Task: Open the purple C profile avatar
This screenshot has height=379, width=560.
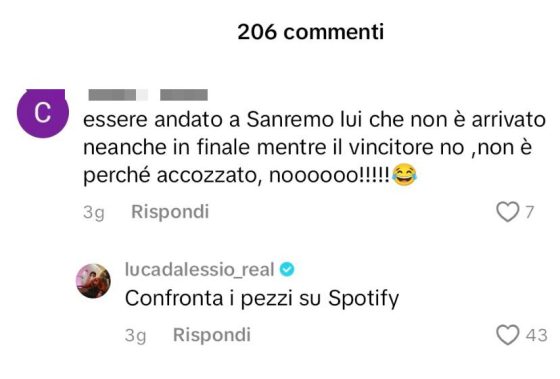Action: pos(42,113)
